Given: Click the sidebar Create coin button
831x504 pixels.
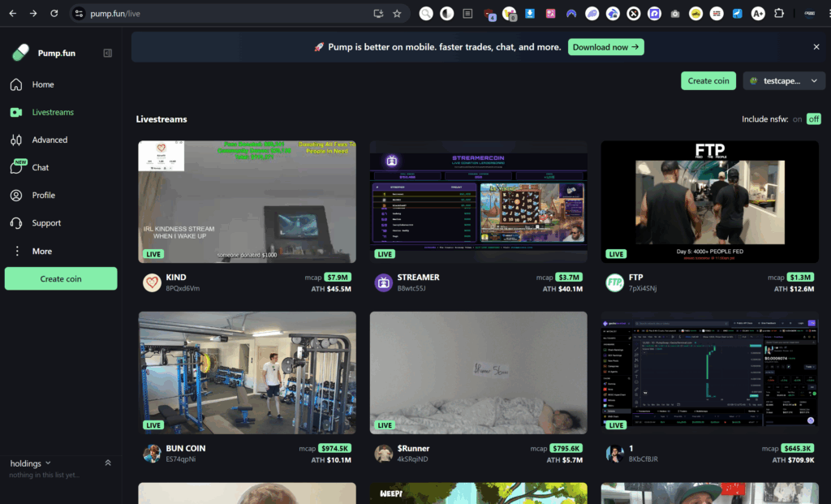Looking at the screenshot, I should [x=61, y=278].
